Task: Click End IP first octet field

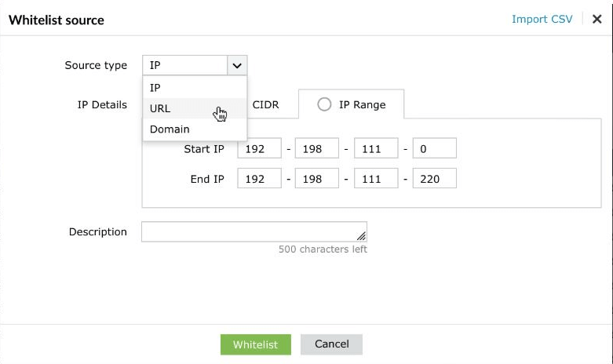Action: click(259, 179)
